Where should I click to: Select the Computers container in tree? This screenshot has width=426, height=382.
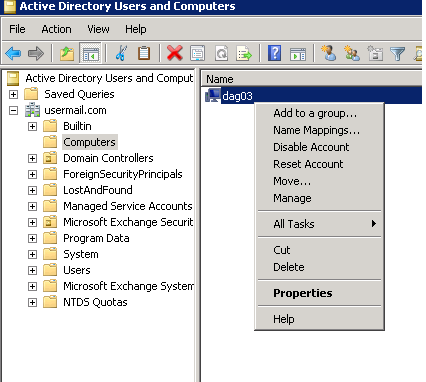[89, 142]
